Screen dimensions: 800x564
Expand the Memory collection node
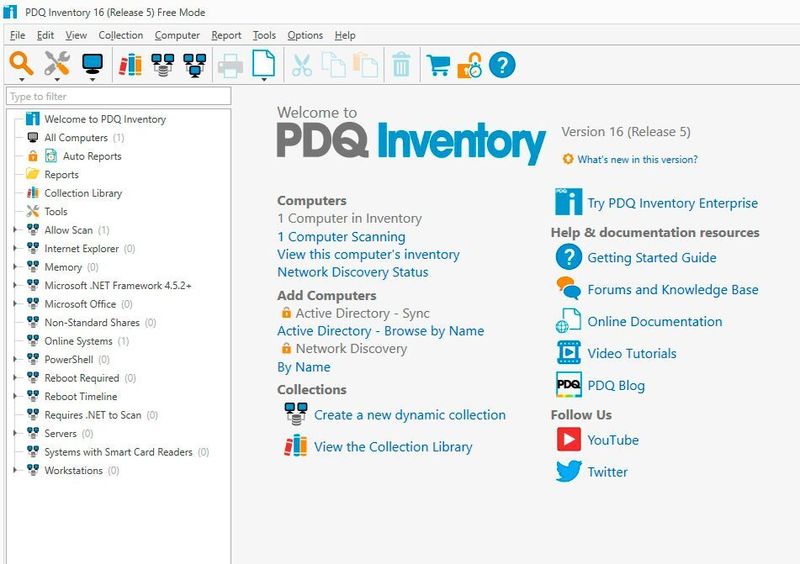[15, 267]
